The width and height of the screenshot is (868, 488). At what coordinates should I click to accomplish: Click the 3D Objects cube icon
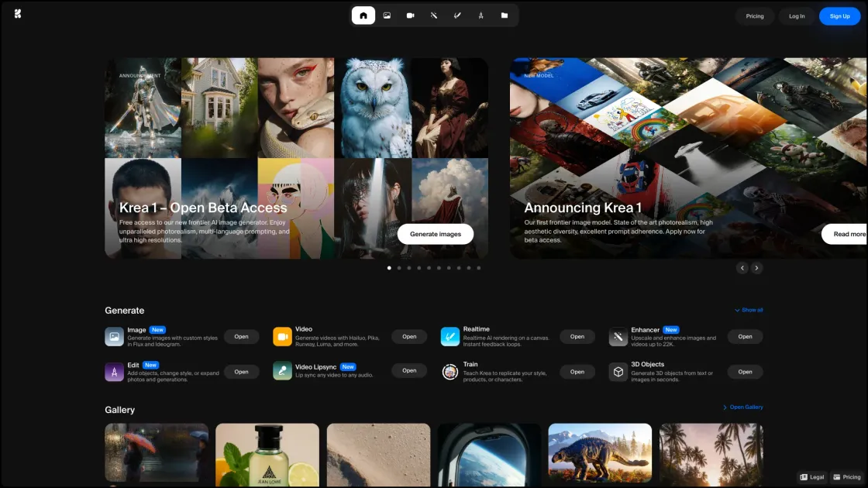[618, 372]
